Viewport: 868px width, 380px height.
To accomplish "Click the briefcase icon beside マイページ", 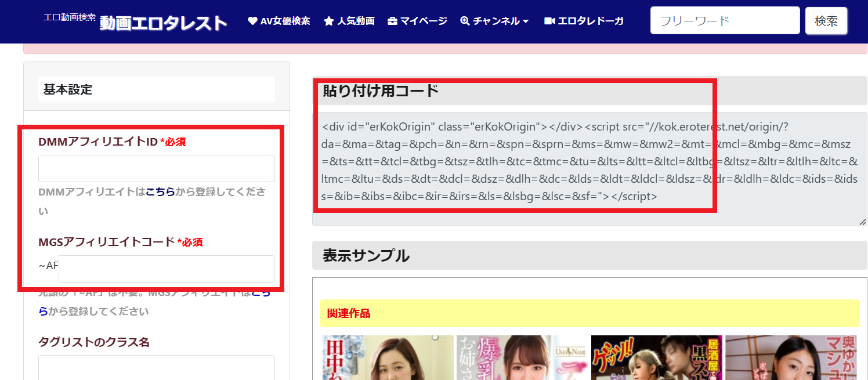I will tap(393, 21).
